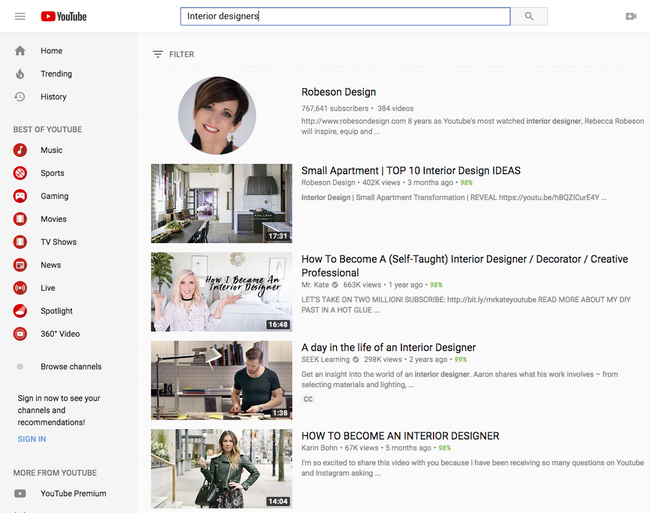Open News in sidebar
Screen dimensions: 650x513
pyautogui.click(x=51, y=265)
